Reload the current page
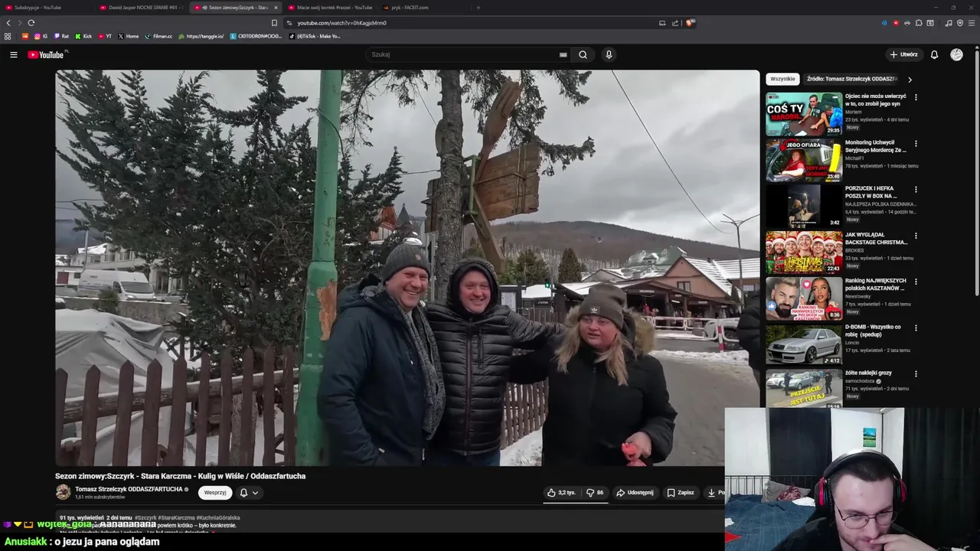This screenshot has width=980, height=551. pyautogui.click(x=31, y=23)
